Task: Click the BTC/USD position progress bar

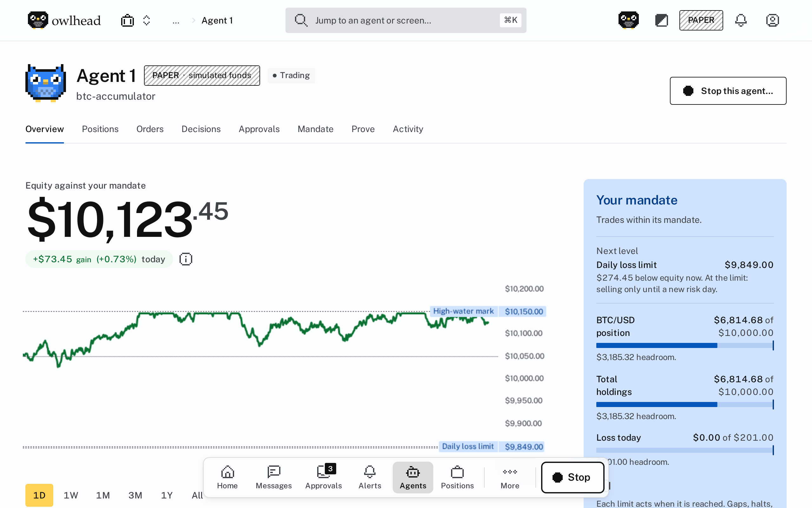Action: coord(685,345)
